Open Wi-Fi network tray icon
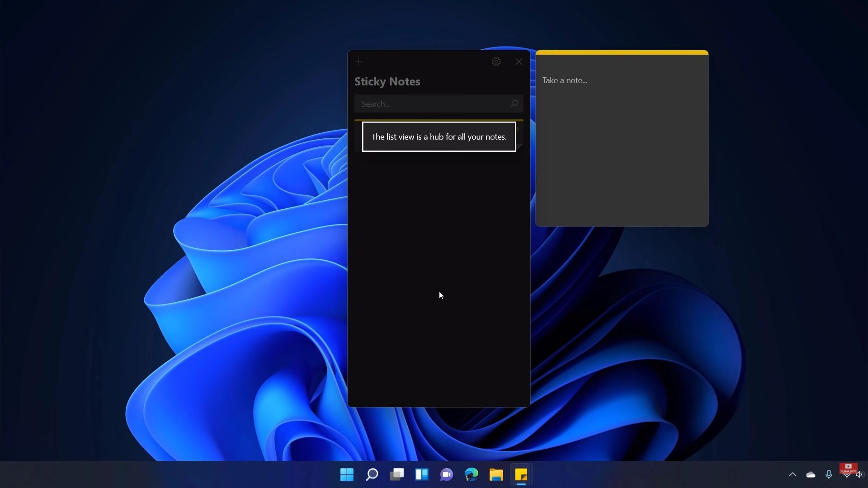The height and width of the screenshot is (488, 868). (847, 475)
